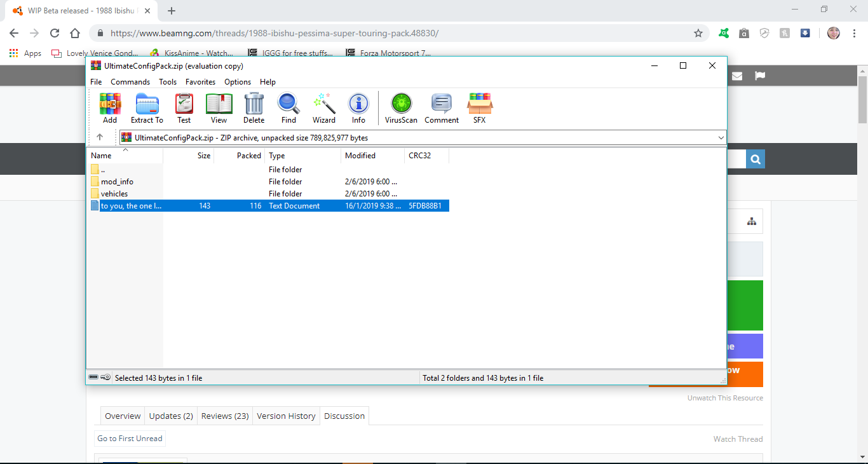Click the browser address bar URL

(275, 33)
